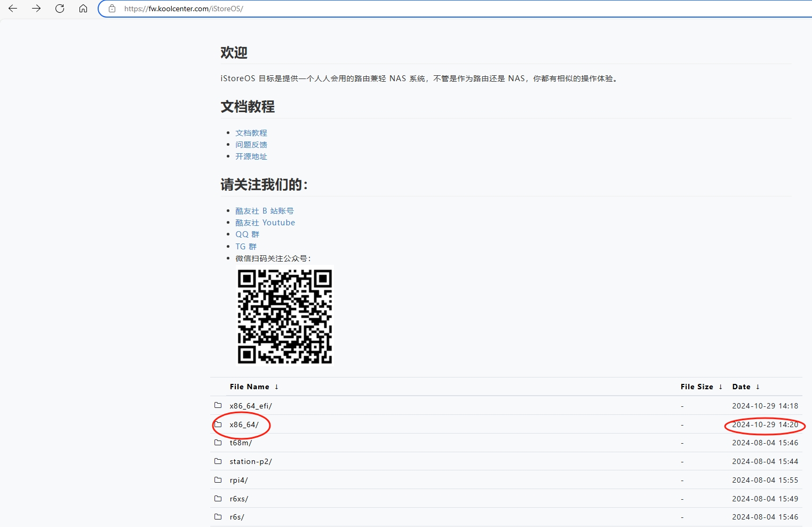Click date 2024-10-29 14:18
812x527 pixels.
765,406
